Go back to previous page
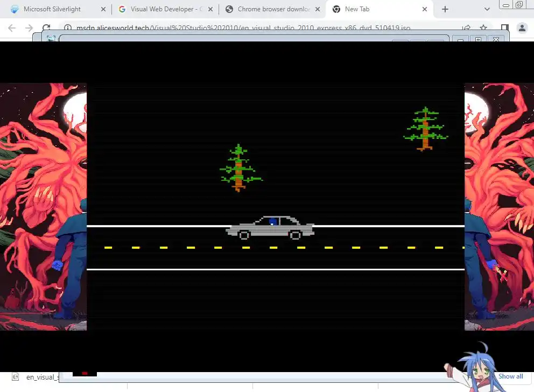 (x=12, y=28)
